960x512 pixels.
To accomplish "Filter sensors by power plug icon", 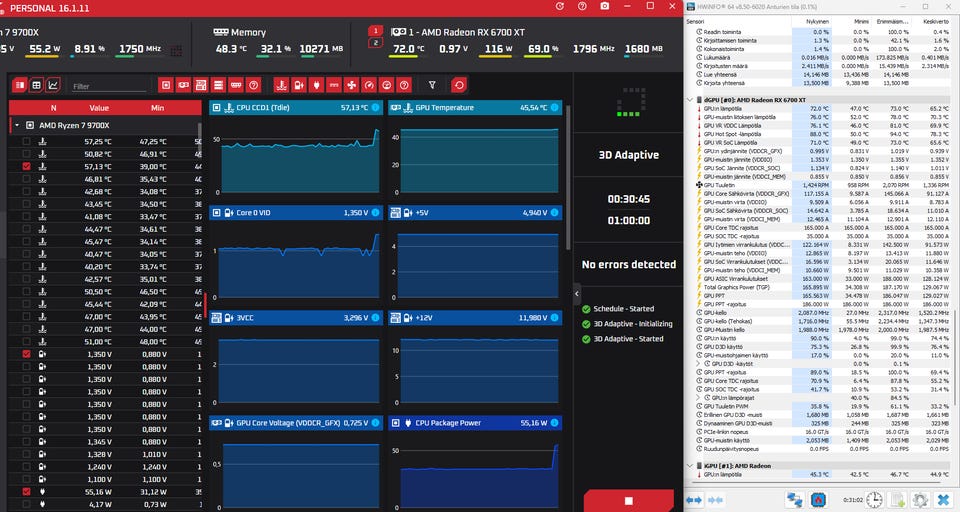I will pyautogui.click(x=317, y=85).
